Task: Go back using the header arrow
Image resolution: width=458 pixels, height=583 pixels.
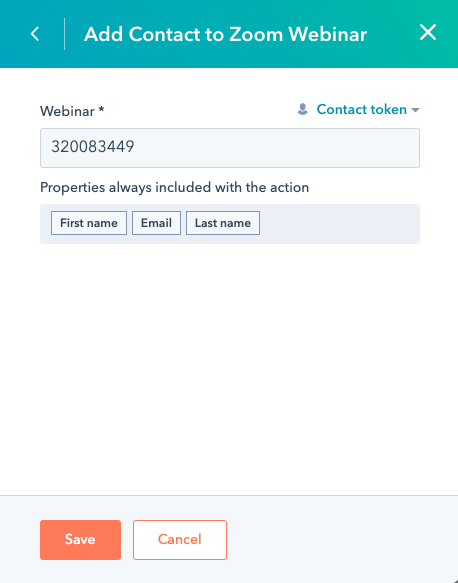Action: [x=35, y=34]
